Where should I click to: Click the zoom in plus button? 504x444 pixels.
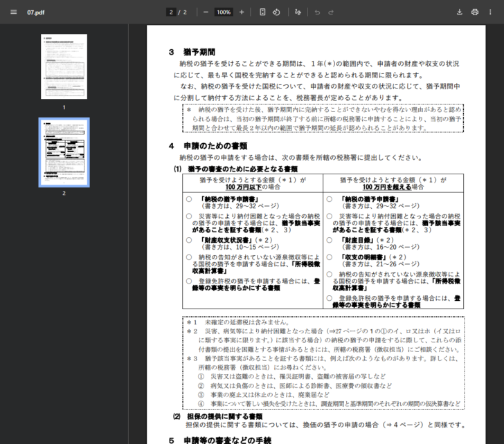coord(242,12)
